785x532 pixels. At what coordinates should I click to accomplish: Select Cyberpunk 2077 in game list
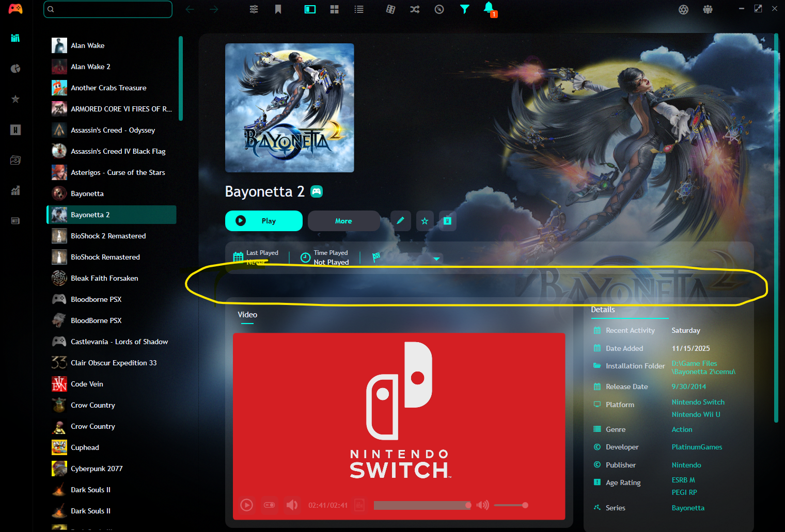[97, 469]
